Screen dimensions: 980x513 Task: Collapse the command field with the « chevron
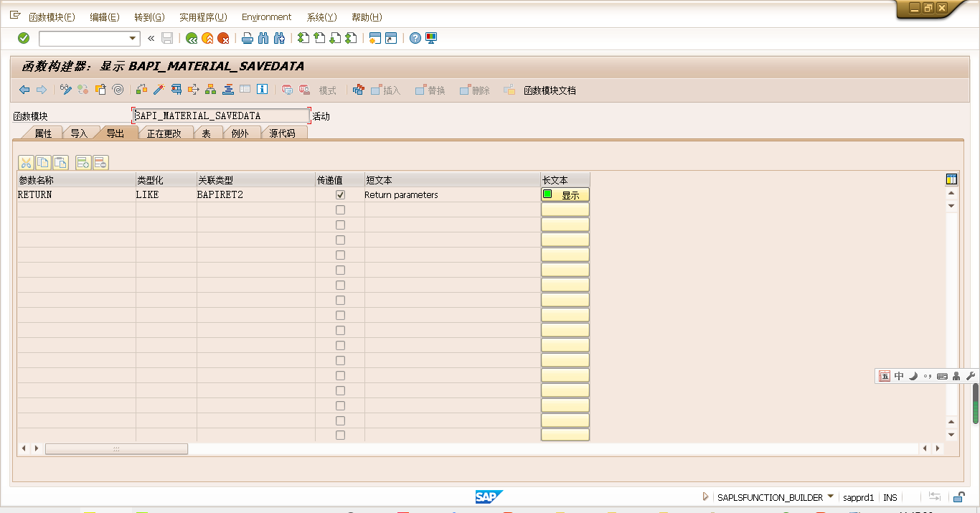[150, 38]
